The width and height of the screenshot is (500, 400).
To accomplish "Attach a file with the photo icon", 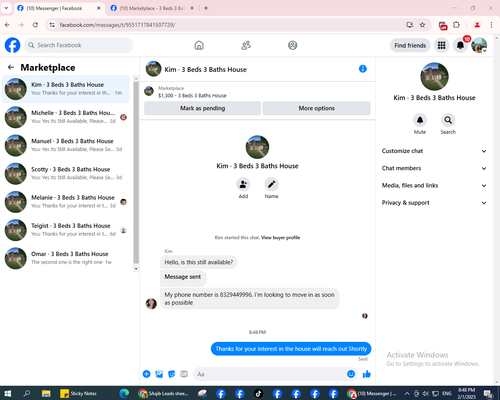I will (x=159, y=374).
